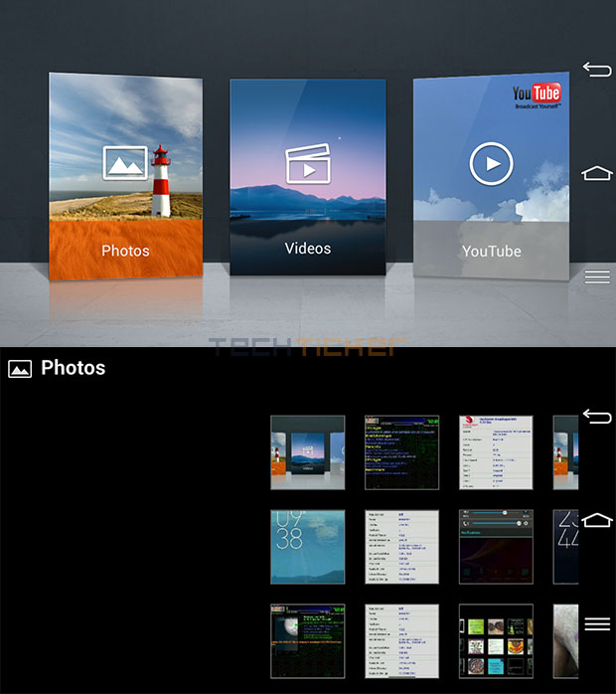This screenshot has height=694, width=616.
Task: Open the dark clock thumbnail cut off at right
Action: [565, 547]
